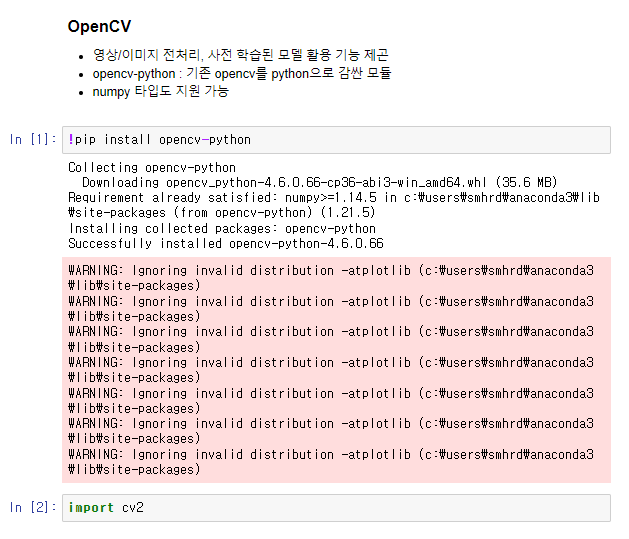Viewport: 629px width, 539px height.
Task: Click the last WARNING line in red output
Action: click(331, 462)
